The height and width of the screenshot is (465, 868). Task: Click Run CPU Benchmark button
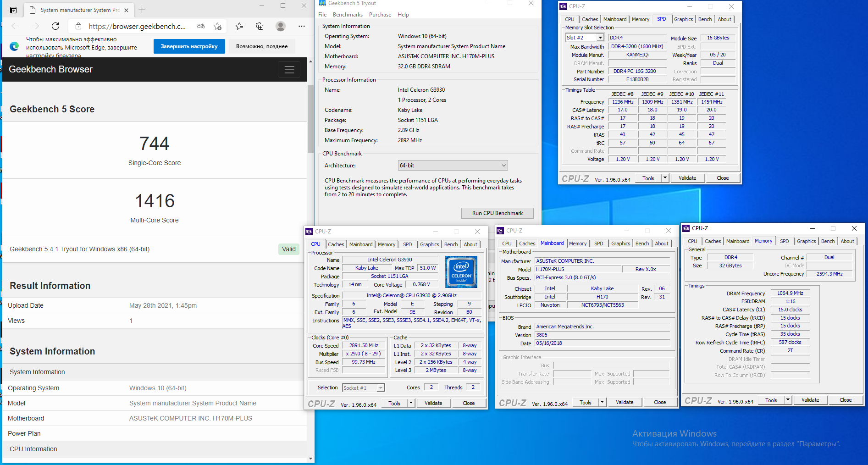pyautogui.click(x=498, y=213)
